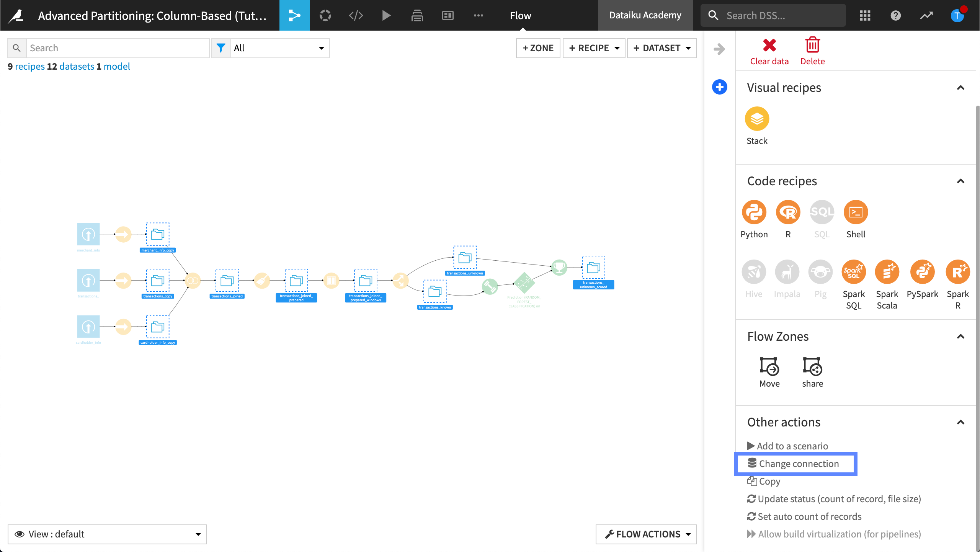Click the Flow label in top bar
Image resolution: width=980 pixels, height=552 pixels.
point(520,15)
